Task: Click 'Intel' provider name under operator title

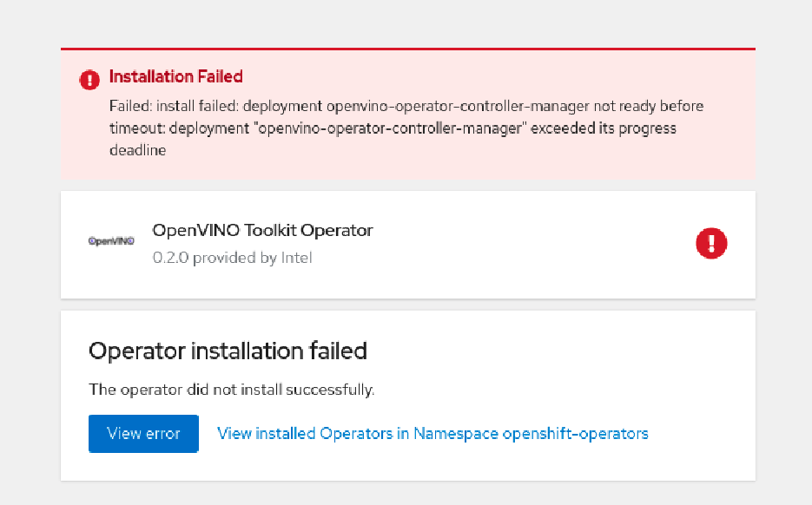Action: coord(296,258)
